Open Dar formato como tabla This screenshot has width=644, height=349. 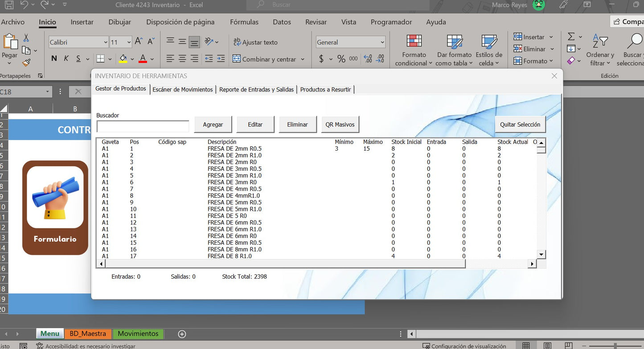click(454, 50)
